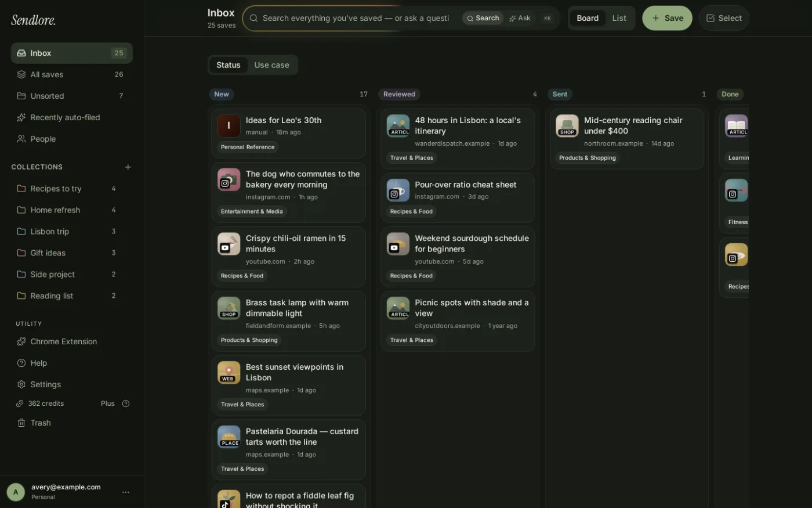
Task: Click the credits help question icon
Action: click(126, 403)
